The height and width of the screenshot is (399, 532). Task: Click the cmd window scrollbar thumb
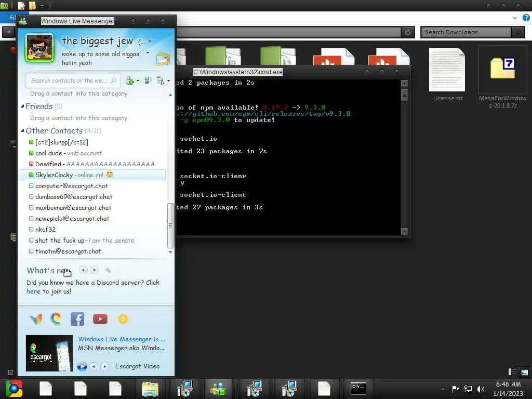(x=404, y=95)
